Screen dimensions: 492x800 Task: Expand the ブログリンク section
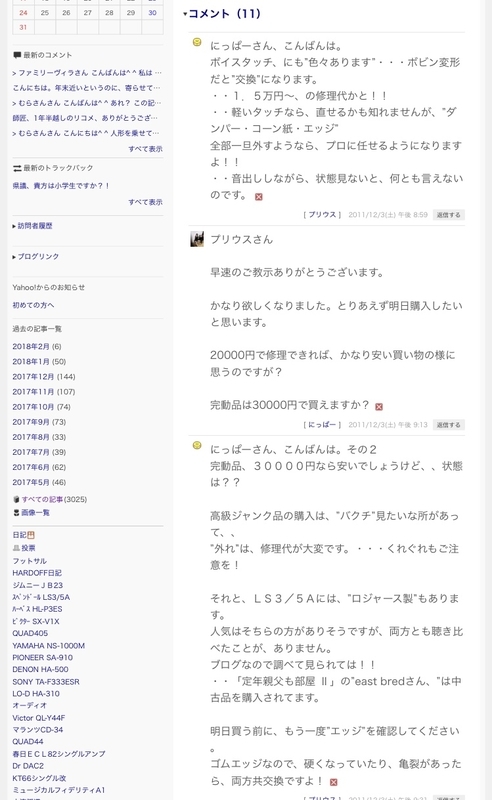coord(36,257)
